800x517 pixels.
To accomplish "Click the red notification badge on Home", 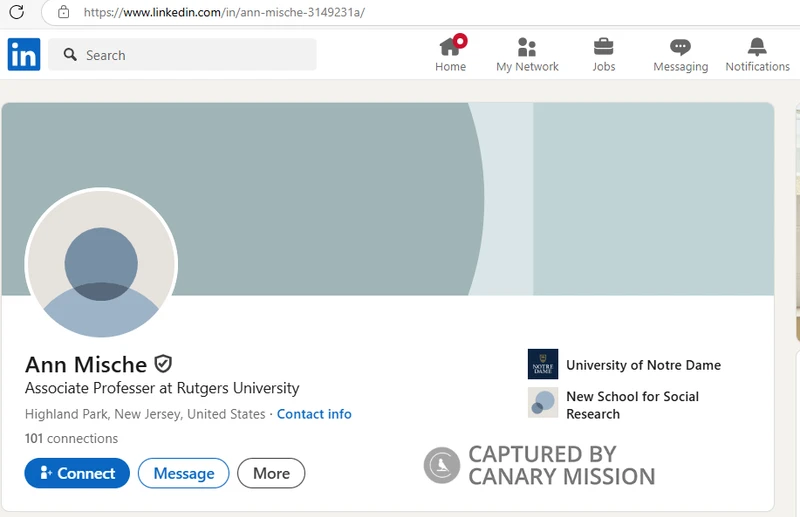I will [x=460, y=41].
